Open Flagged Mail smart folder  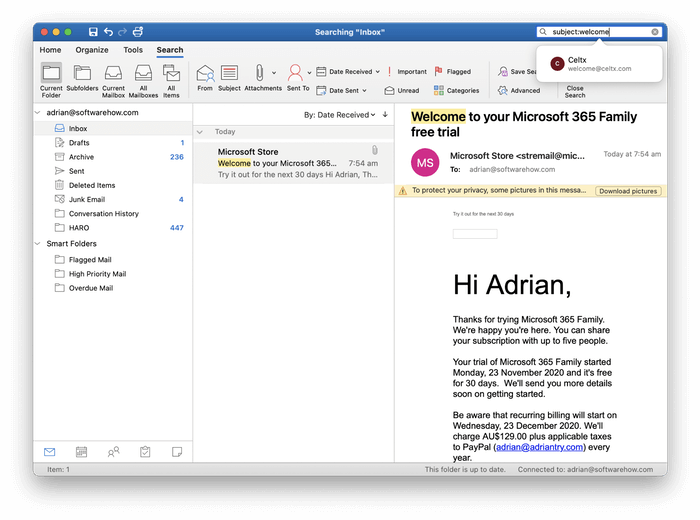(114, 260)
